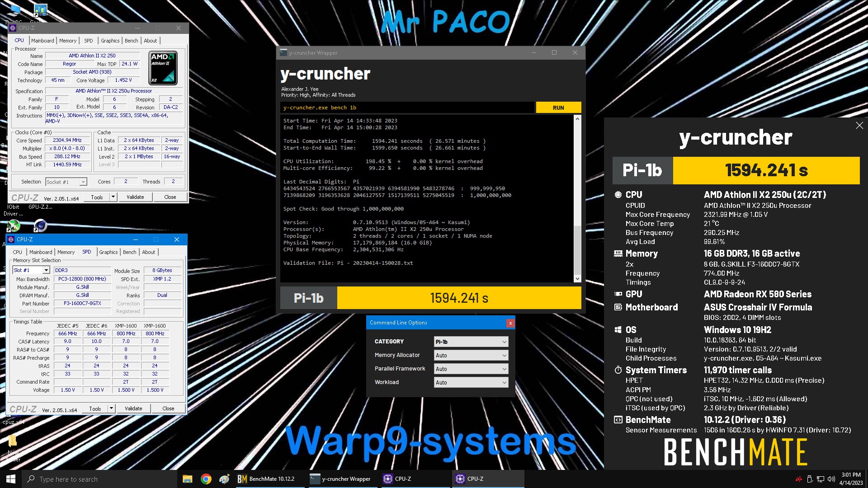
Task: Click the y-cruncher.exe bench 1b command field
Action: point(407,108)
